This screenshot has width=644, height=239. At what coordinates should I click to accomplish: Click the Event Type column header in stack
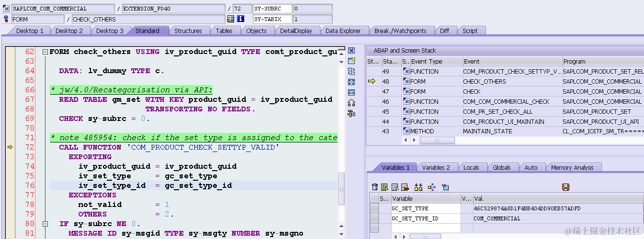tap(436, 61)
